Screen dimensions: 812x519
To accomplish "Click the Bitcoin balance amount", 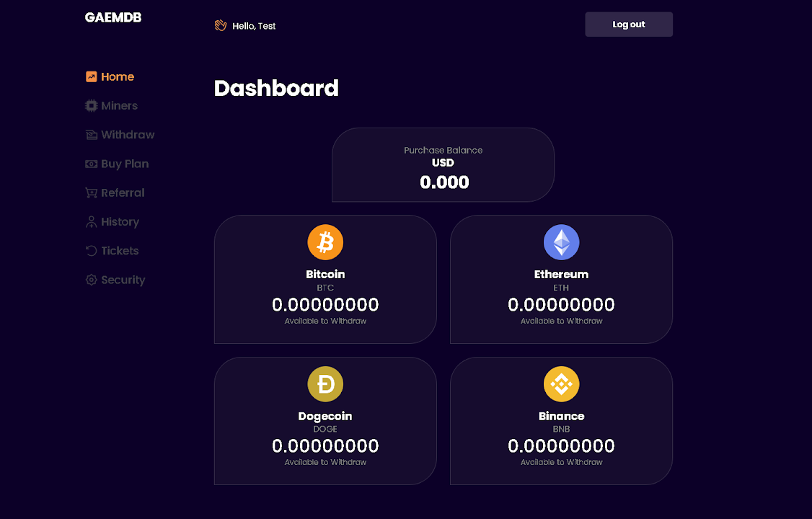I will (x=325, y=305).
